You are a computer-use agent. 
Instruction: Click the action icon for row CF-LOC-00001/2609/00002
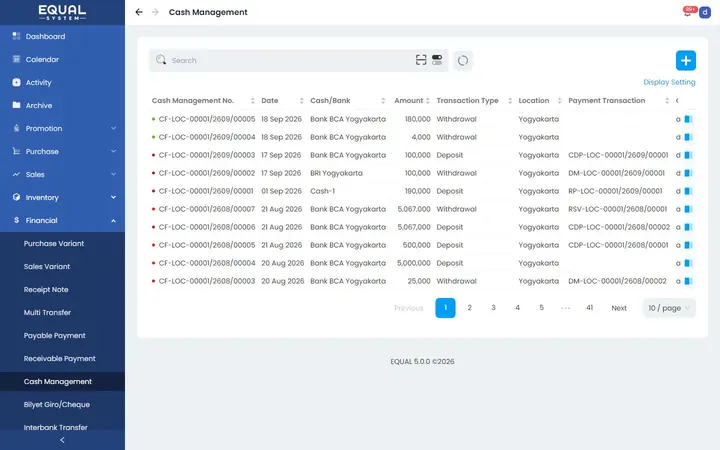[x=688, y=173]
